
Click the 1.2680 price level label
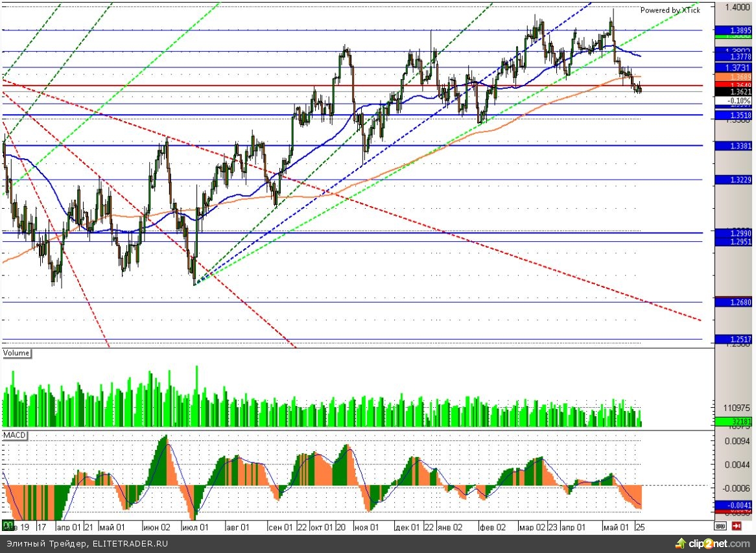(x=733, y=302)
